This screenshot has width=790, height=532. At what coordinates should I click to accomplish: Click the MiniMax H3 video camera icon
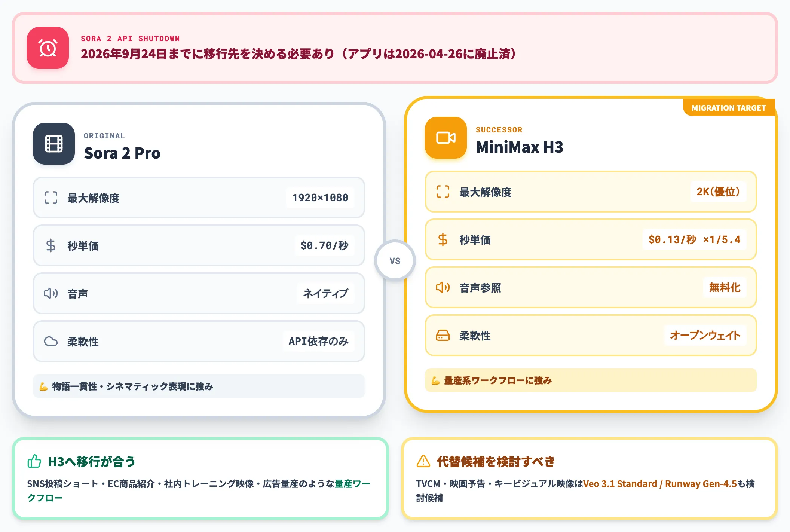coord(446,138)
